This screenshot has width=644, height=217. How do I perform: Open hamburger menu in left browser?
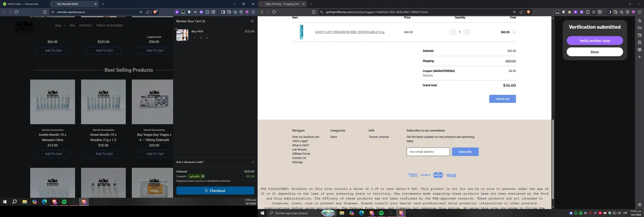253,12
